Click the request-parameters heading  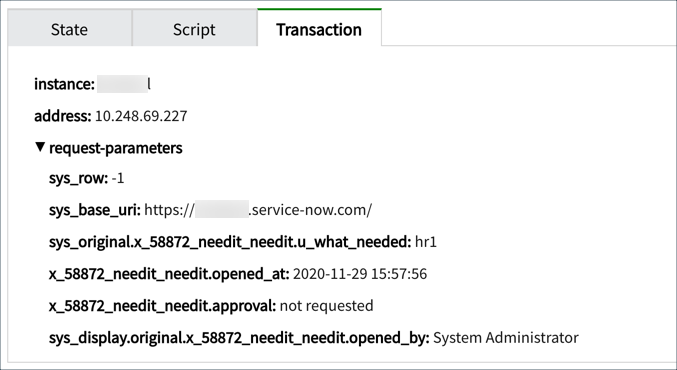point(116,148)
